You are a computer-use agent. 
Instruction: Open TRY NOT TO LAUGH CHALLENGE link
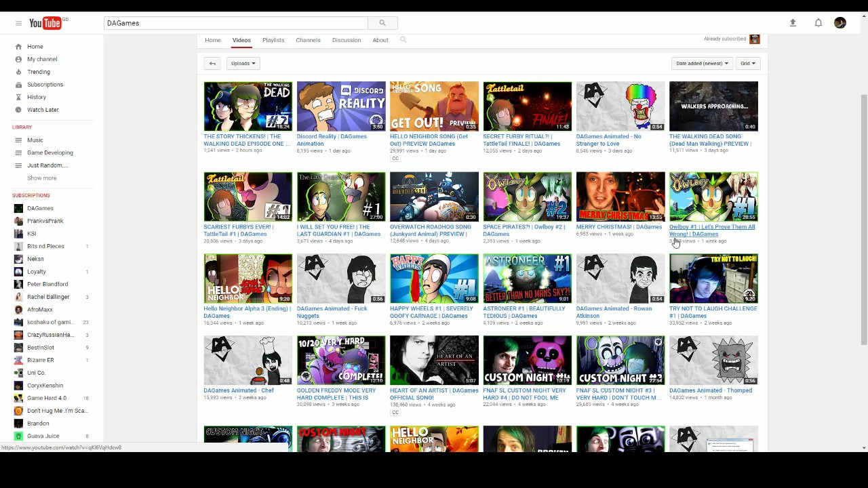pos(713,312)
